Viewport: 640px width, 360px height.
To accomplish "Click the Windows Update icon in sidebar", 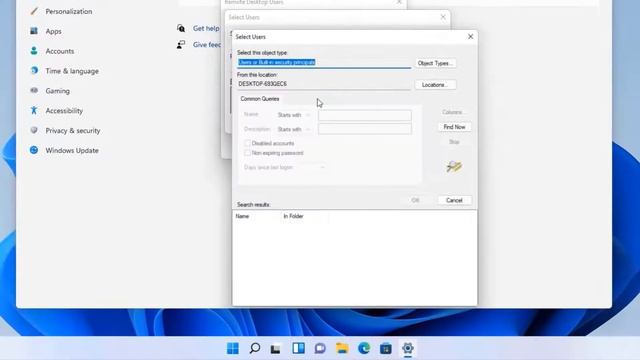I will click(34, 150).
